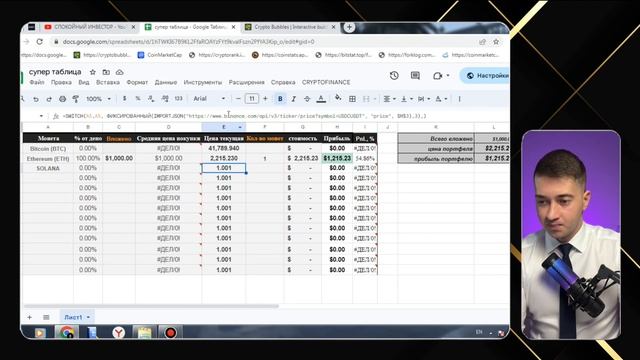Format as currency with dollar icon
Viewport: 640px width, 360px height.
pos(124,98)
